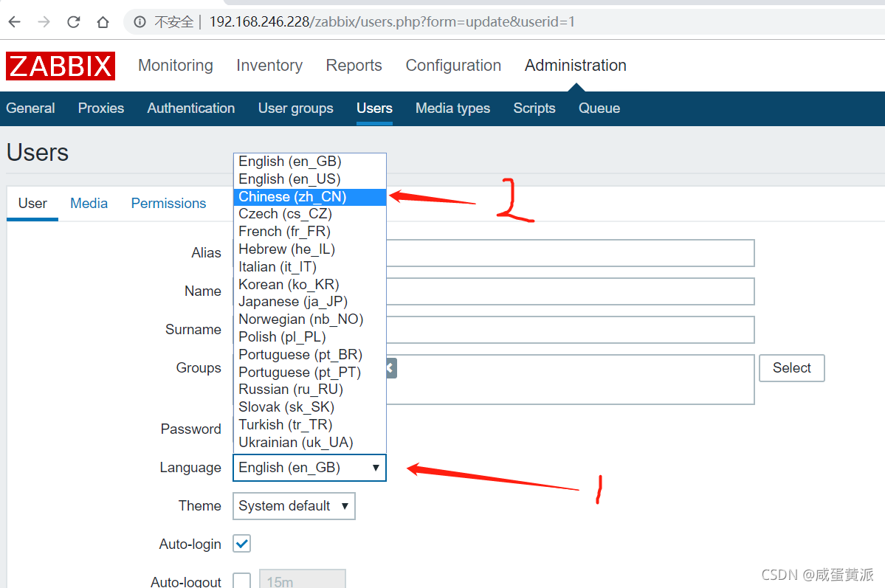
Task: Choose Chinese (zh_CN) from the language list
Action: [x=310, y=197]
